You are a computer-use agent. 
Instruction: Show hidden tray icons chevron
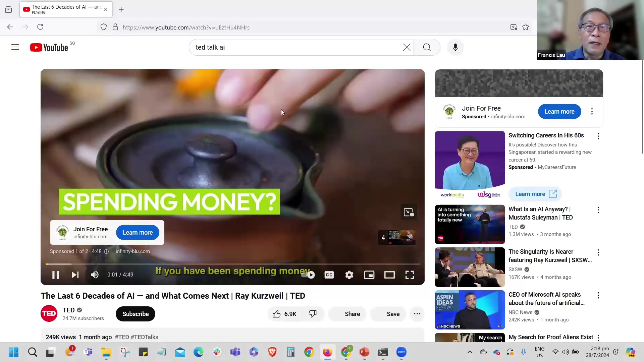point(470,352)
